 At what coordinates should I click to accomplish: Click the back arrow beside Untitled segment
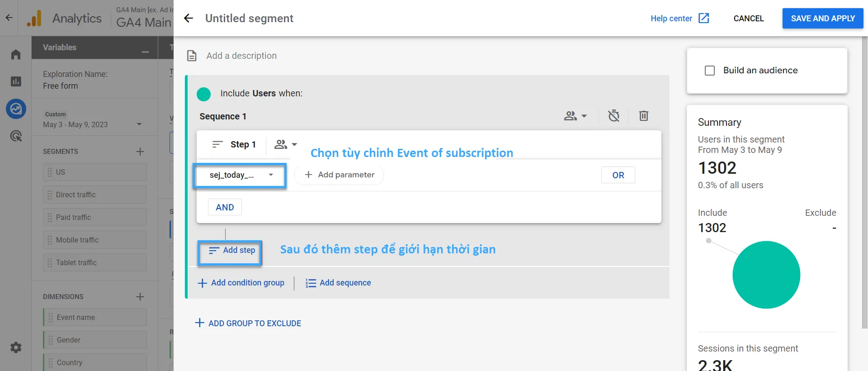pos(189,18)
